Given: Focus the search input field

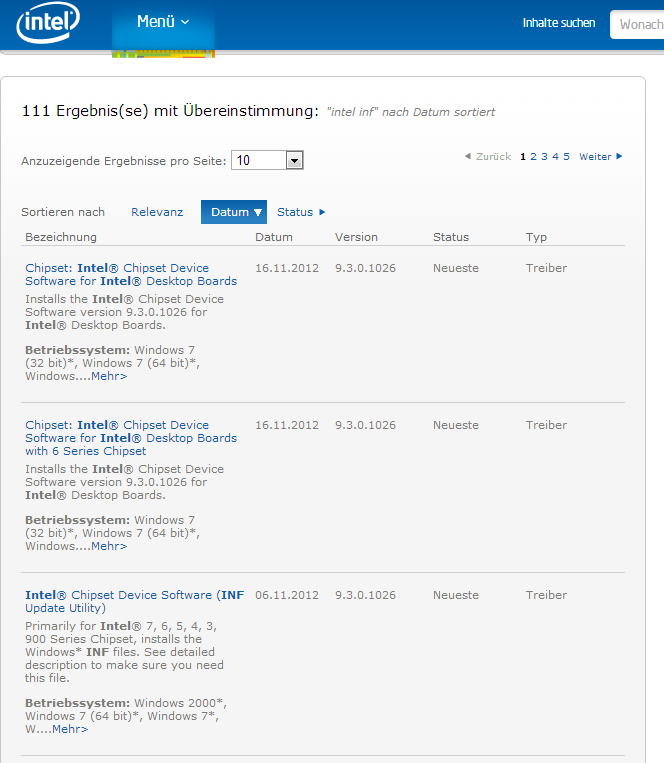Looking at the screenshot, I should 637,24.
